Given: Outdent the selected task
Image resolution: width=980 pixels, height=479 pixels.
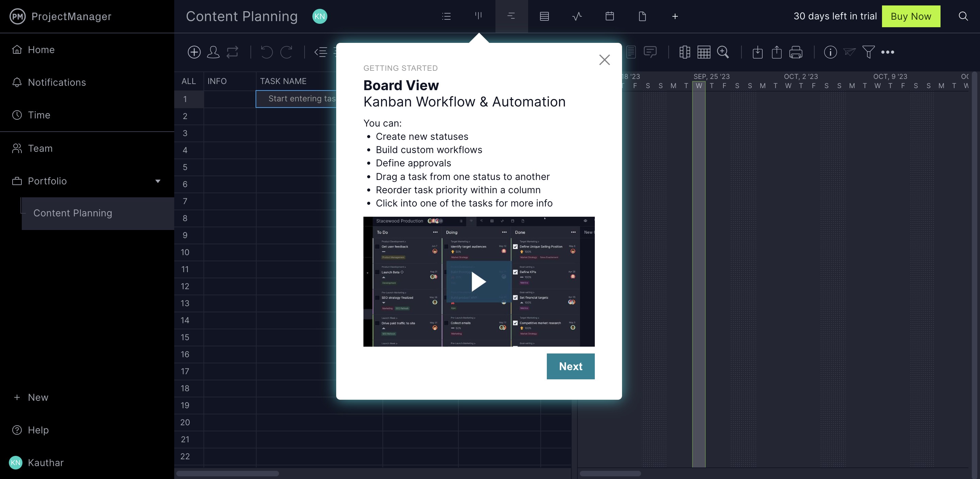Looking at the screenshot, I should click(x=321, y=52).
